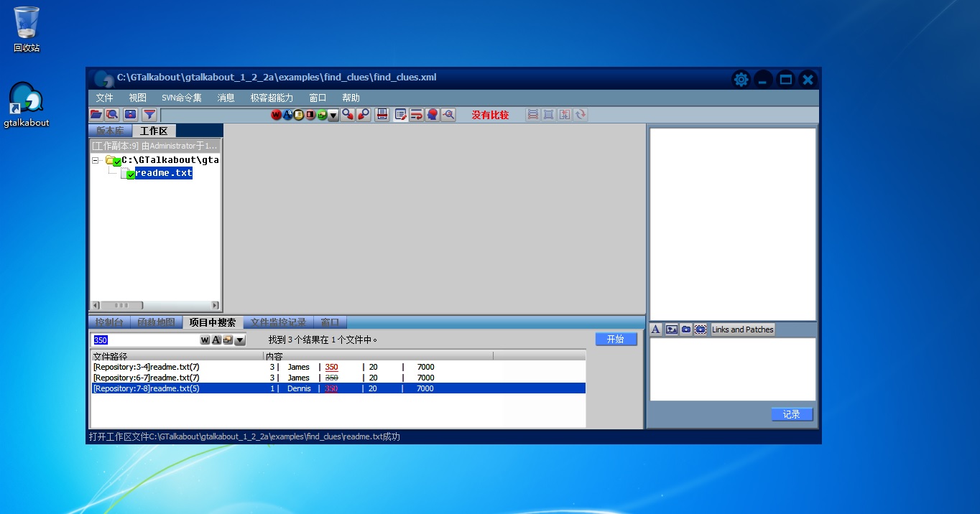Toggle the folder option beside search box

tap(228, 340)
